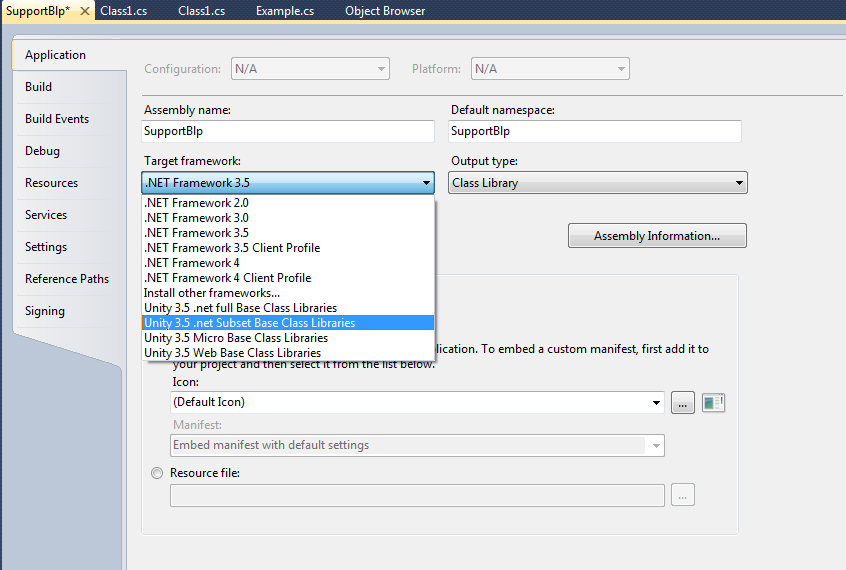Select the Resource file radio button
Screen dimensions: 846x570
[x=157, y=473]
